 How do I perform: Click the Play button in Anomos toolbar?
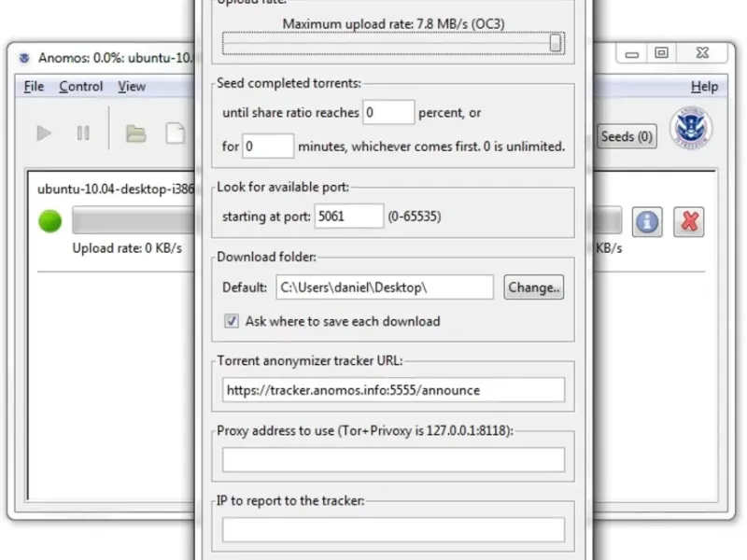click(44, 133)
